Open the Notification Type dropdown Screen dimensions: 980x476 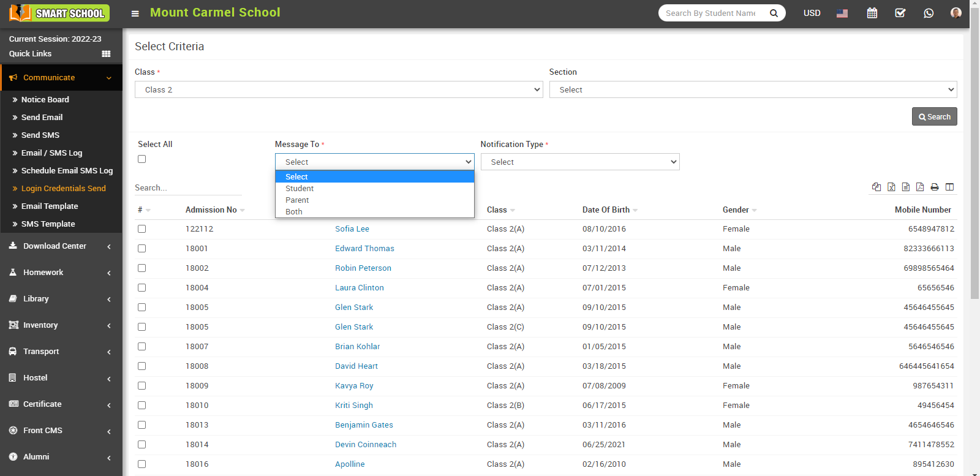[579, 162]
